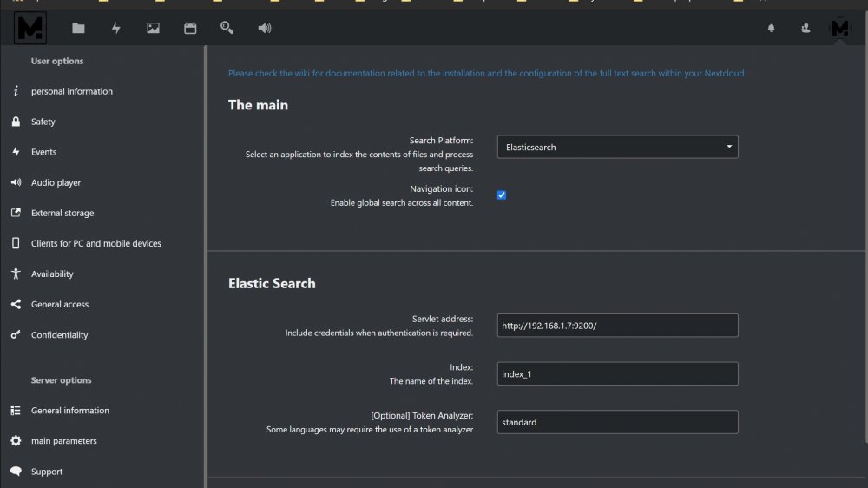Open personal information settings
The image size is (868, 488).
tap(72, 91)
